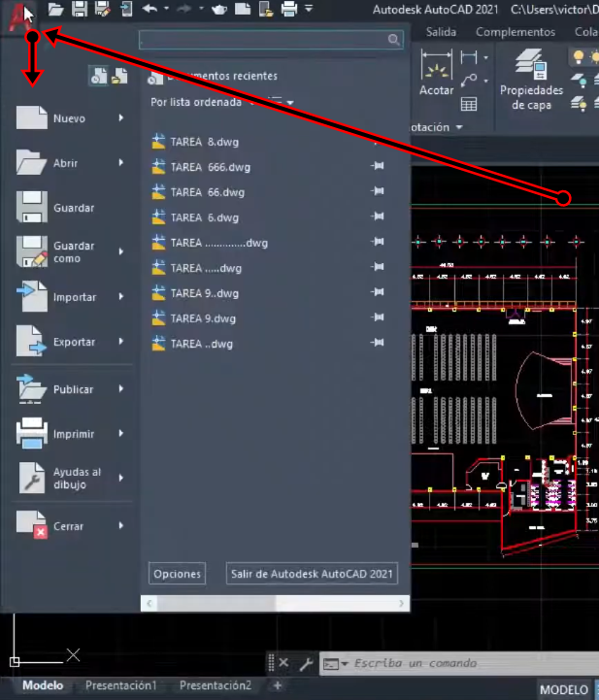
Task: Open command line settings via the wrench icon
Action: pos(306,664)
